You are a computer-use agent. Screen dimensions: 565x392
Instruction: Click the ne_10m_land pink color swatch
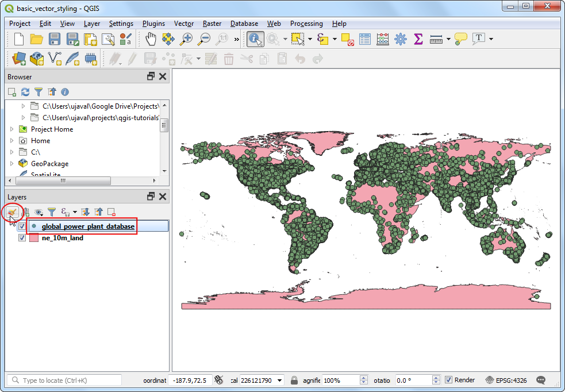(34, 238)
